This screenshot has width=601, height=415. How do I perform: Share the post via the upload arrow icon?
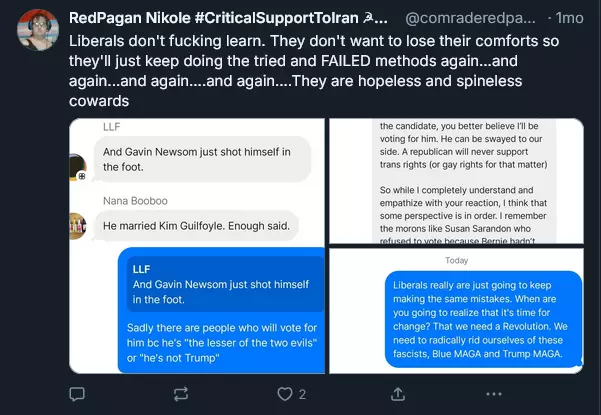click(398, 394)
